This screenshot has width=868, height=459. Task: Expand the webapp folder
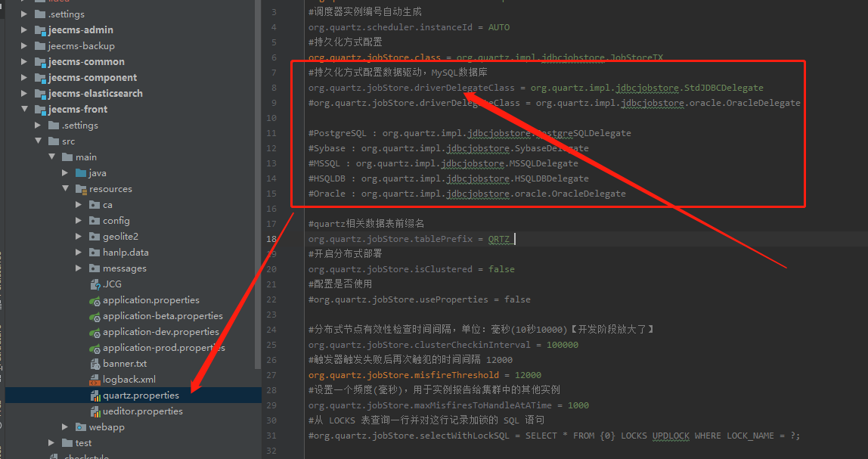(65, 427)
